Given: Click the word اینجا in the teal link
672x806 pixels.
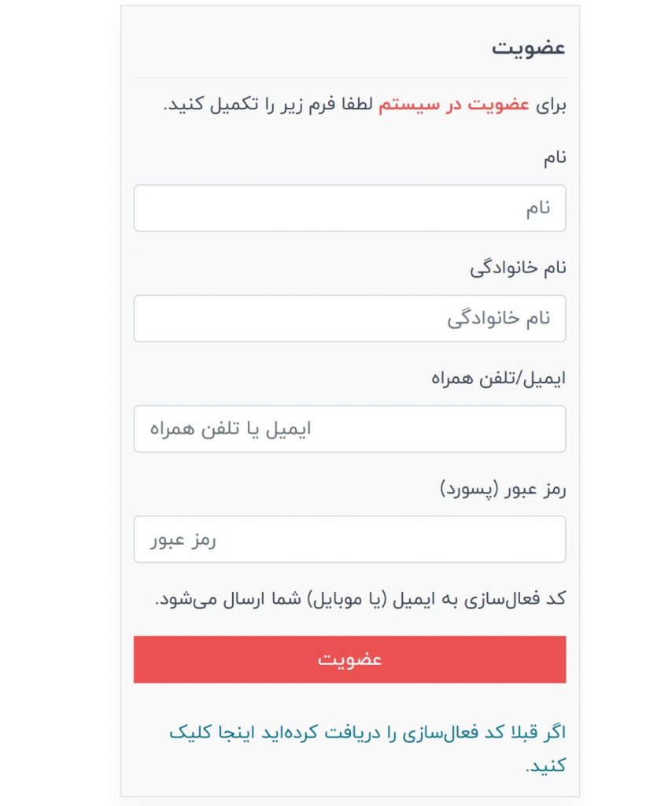Looking at the screenshot, I should tap(236, 732).
